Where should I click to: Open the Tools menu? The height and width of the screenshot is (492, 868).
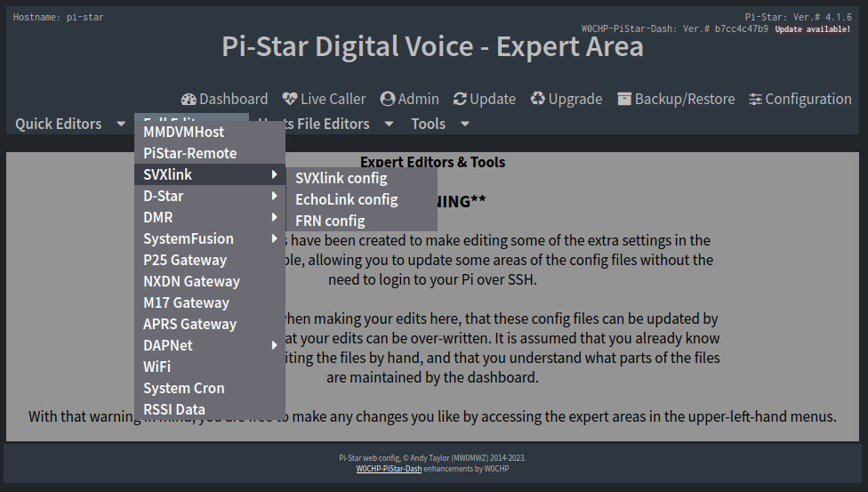(x=429, y=124)
